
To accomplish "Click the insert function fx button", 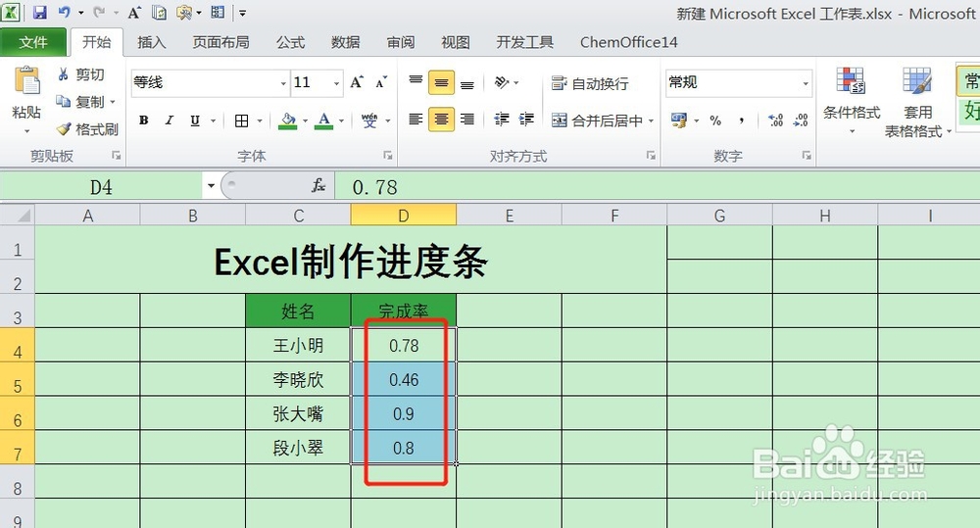I will click(x=318, y=185).
